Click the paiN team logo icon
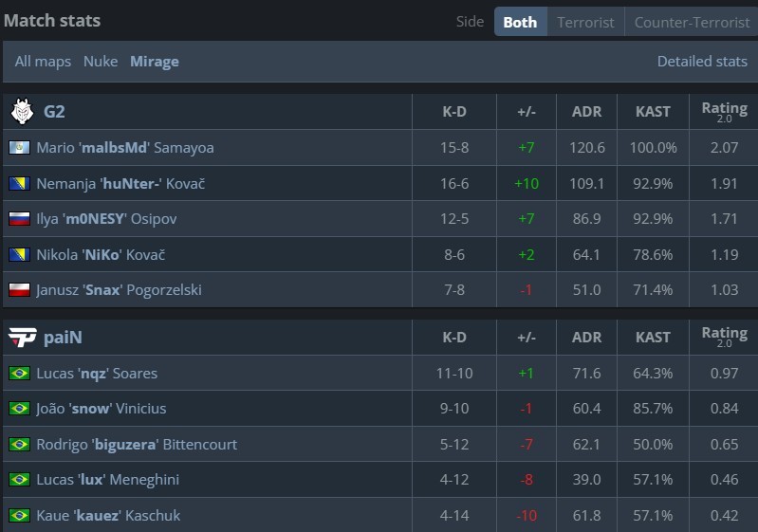Image resolution: width=758 pixels, height=532 pixels. coord(21,338)
